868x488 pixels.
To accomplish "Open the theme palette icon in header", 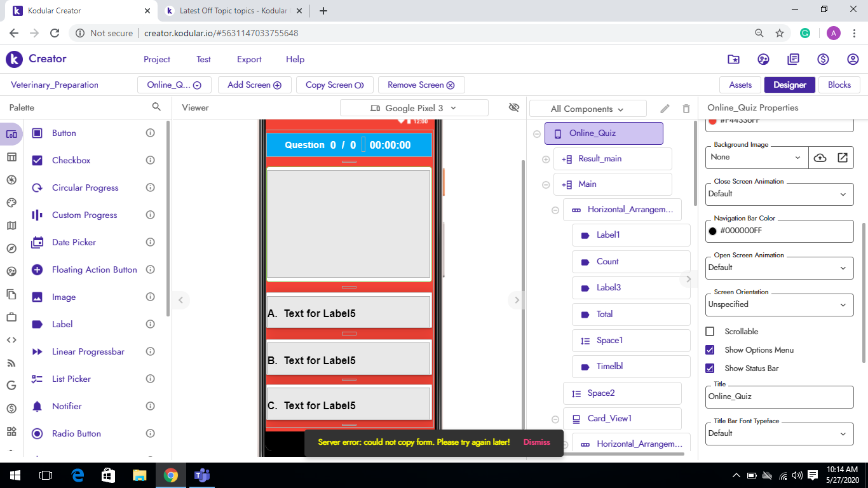I will pos(764,59).
